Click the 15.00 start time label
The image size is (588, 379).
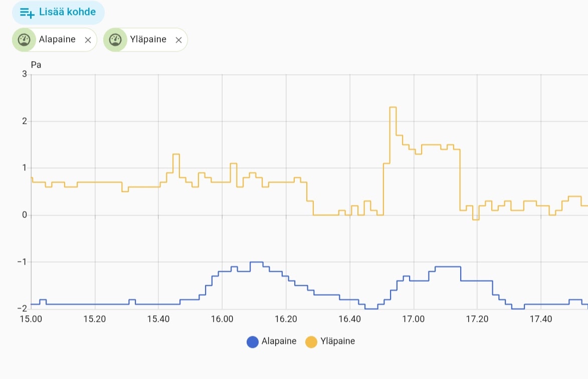tap(31, 319)
